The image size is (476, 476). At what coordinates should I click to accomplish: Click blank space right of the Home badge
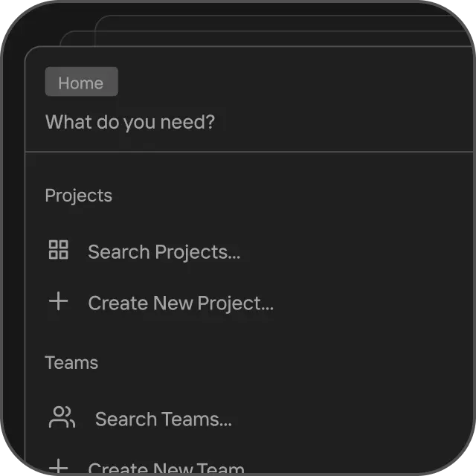coord(297,83)
